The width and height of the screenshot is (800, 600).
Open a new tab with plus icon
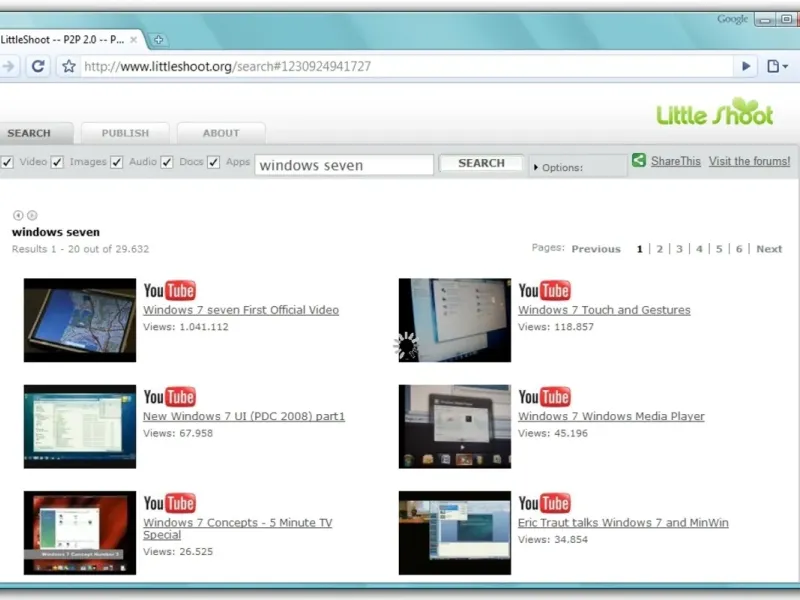click(x=158, y=40)
